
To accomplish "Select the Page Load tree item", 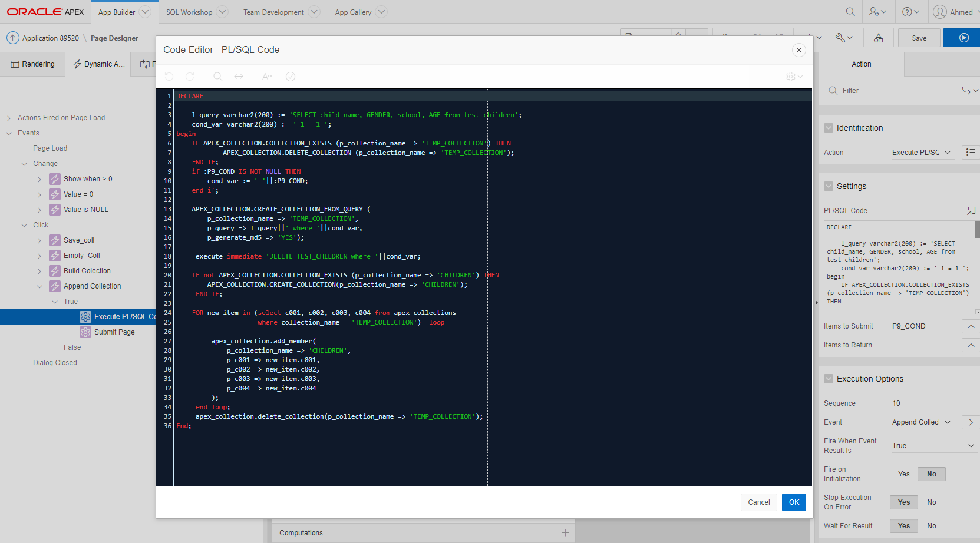I will click(x=50, y=148).
